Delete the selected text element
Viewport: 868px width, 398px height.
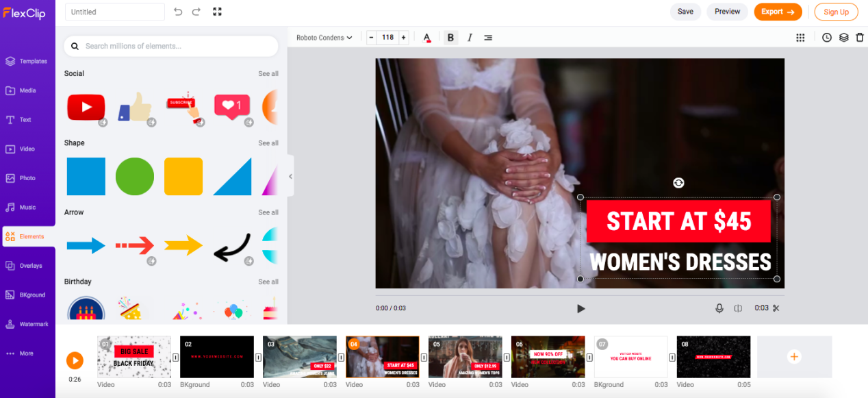click(x=860, y=38)
